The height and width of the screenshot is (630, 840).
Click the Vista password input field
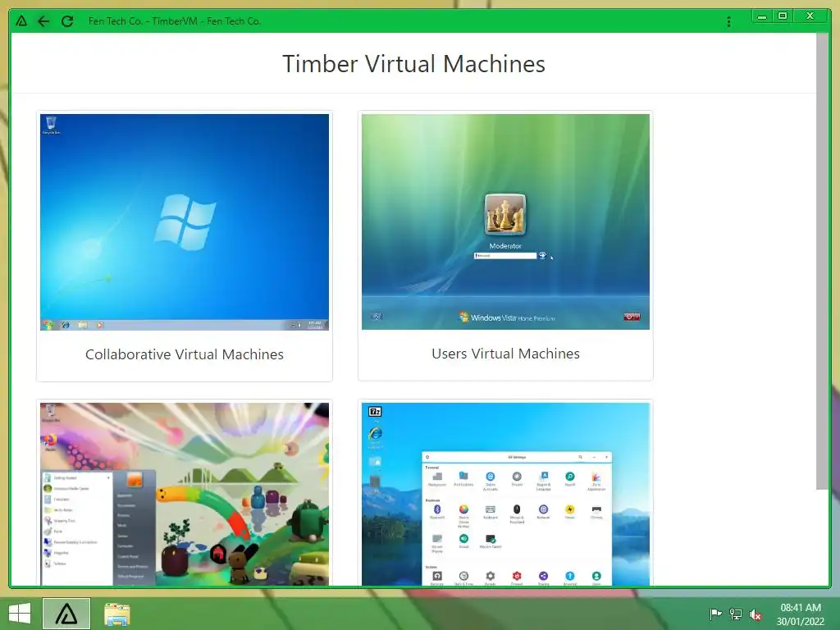pos(505,256)
